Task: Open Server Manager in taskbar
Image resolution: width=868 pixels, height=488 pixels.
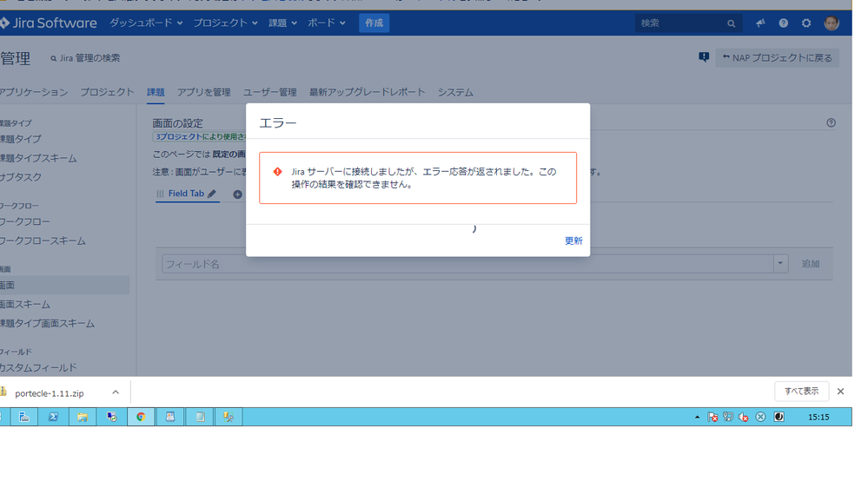Action: pyautogui.click(x=23, y=417)
